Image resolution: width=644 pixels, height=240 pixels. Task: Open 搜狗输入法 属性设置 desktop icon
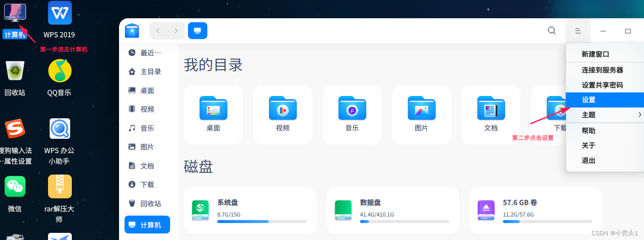[15, 129]
